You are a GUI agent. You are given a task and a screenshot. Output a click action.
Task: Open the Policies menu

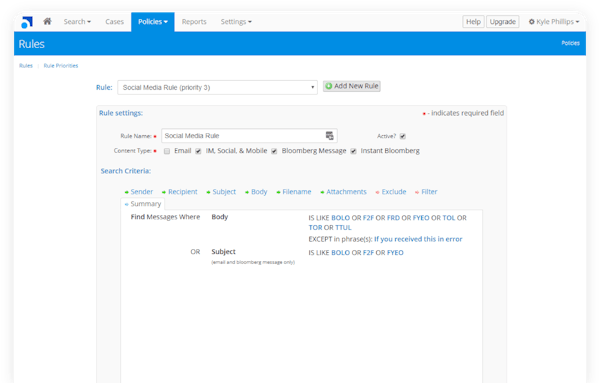(x=153, y=22)
